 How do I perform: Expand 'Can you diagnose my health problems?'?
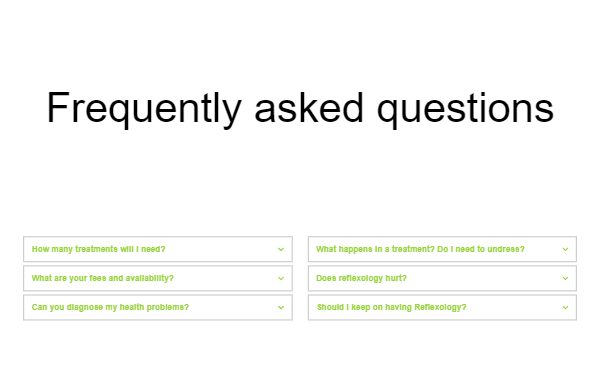click(x=158, y=307)
